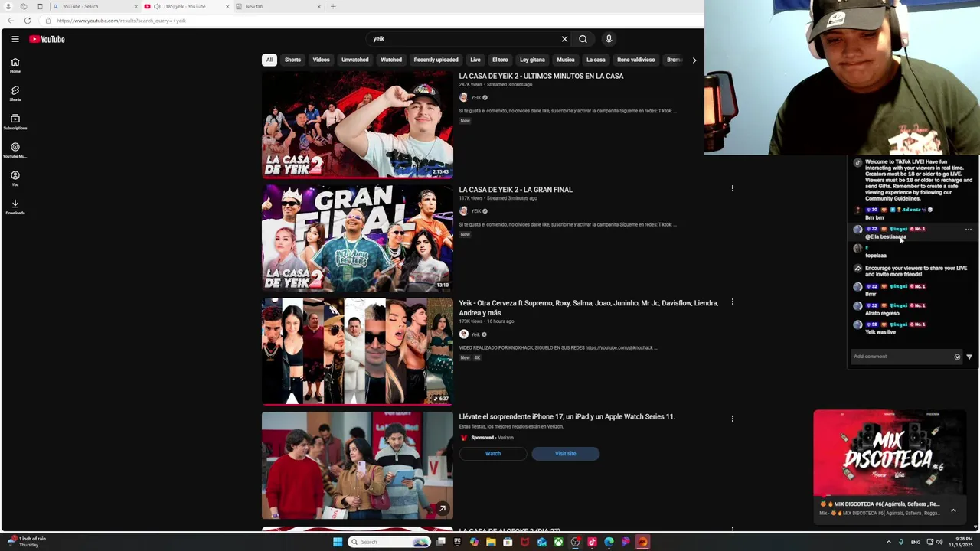
Task: Open the Gran Final video thumbnail
Action: 358,239
